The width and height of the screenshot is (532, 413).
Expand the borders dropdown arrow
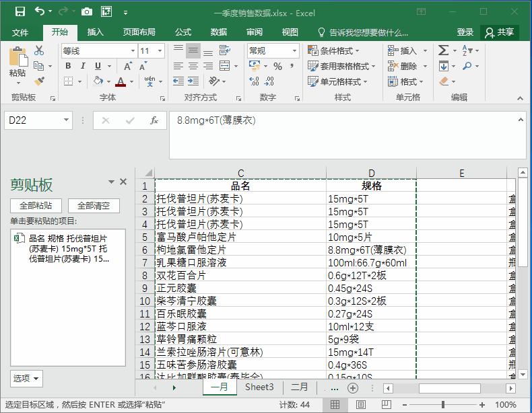tap(79, 81)
